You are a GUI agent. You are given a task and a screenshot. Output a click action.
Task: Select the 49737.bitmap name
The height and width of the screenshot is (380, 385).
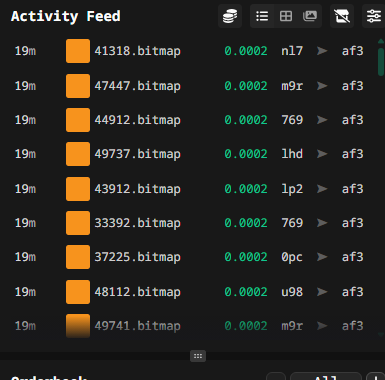[x=137, y=154]
